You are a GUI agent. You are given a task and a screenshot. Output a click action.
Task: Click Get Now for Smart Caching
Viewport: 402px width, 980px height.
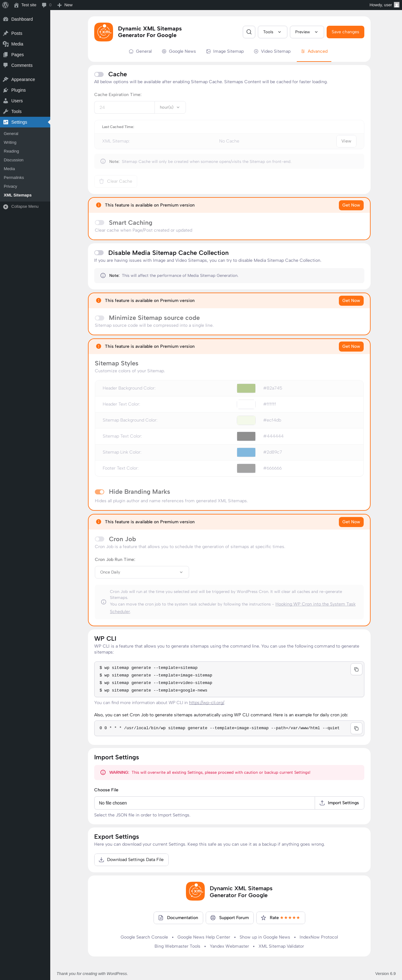click(351, 205)
